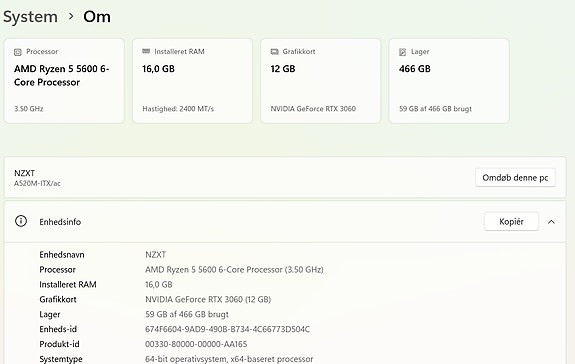Screen dimensions: 575x364
Task: Click Omdøb denne pc button
Action: [x=515, y=177]
